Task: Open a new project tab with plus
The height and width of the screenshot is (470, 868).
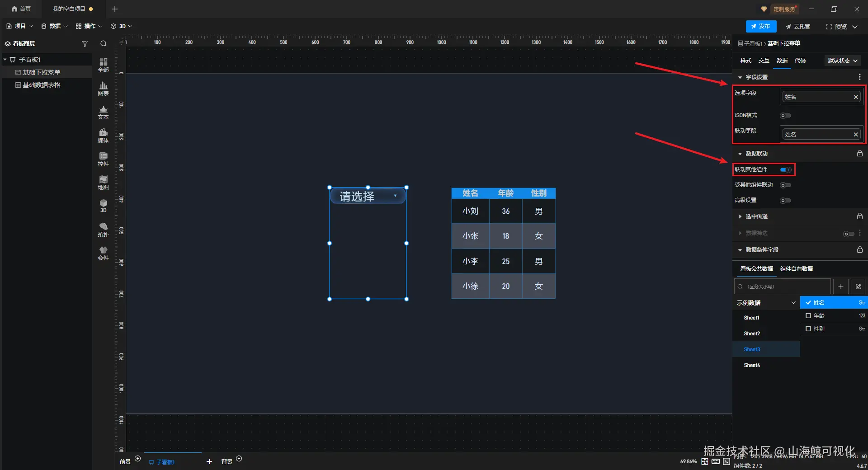Action: coord(115,9)
